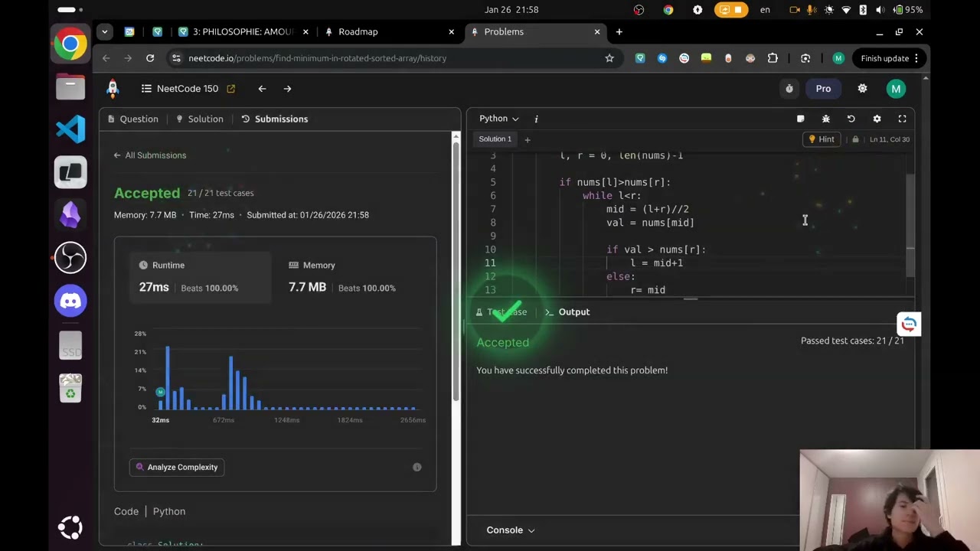The height and width of the screenshot is (551, 980).
Task: Open a new Chrome tab
Action: coord(619,31)
